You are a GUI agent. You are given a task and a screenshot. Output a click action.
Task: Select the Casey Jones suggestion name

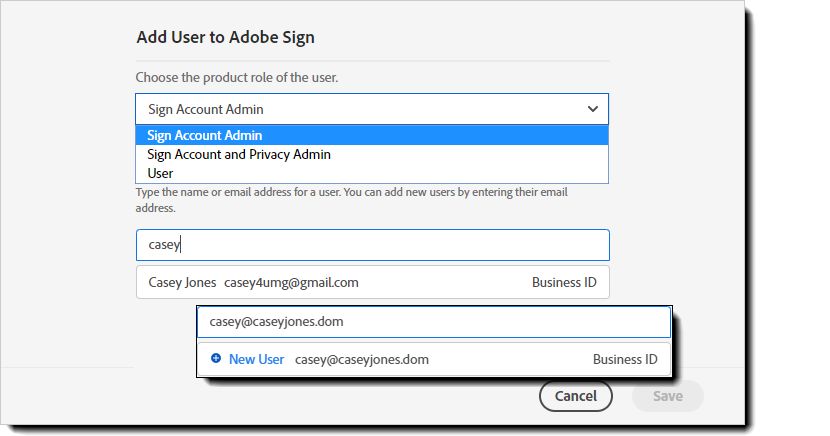coord(181,283)
